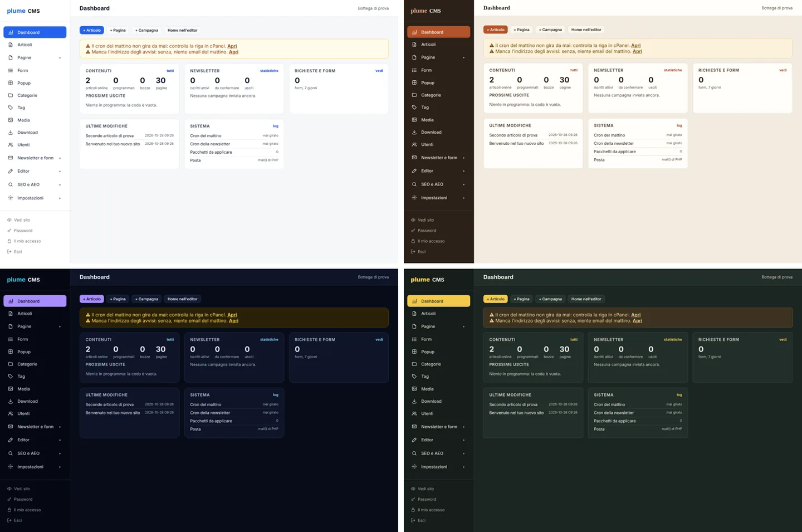Click Vedi sito eye icon in yellow-theme sidebar
The image size is (802, 532).
413,489
